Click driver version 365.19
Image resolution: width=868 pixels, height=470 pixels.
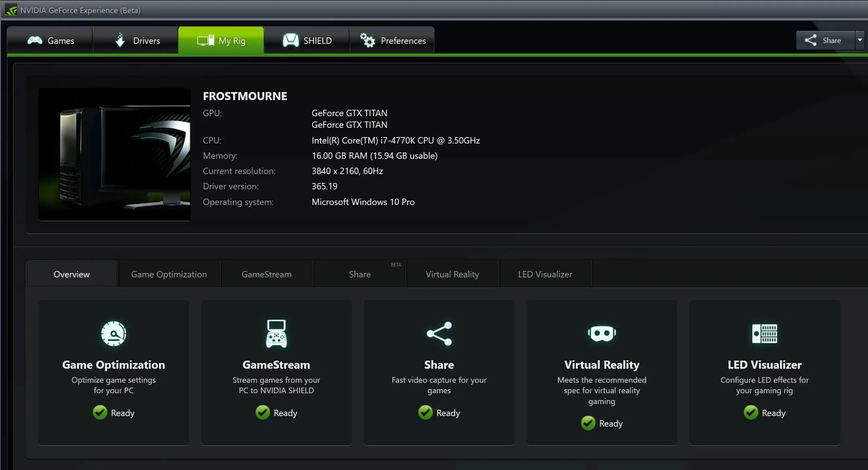[x=325, y=186]
